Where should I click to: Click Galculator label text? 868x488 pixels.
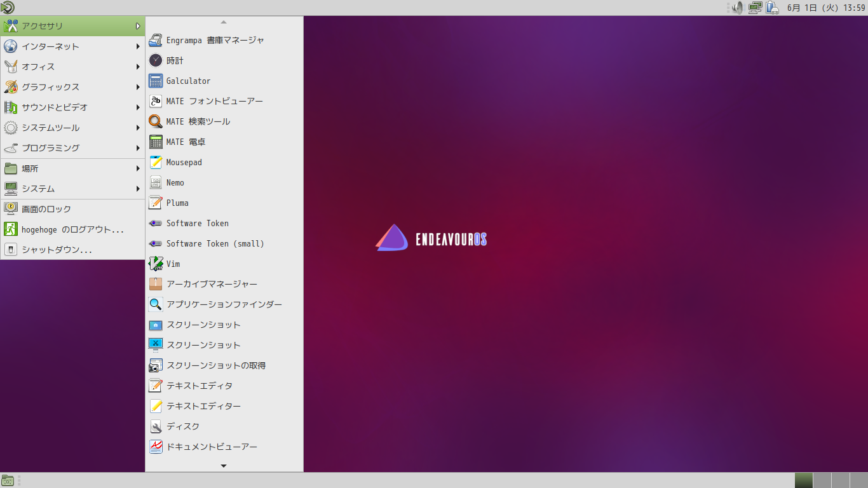pyautogui.click(x=189, y=81)
